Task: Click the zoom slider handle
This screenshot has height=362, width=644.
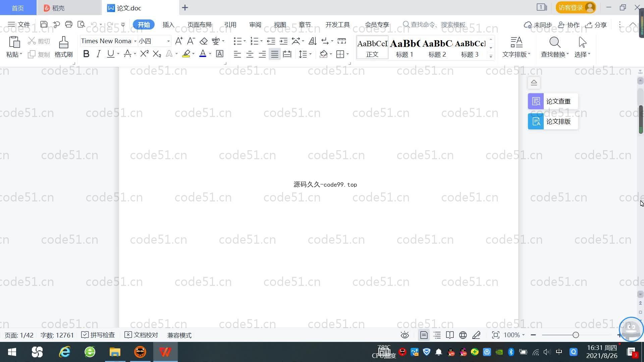Action: (x=576, y=335)
